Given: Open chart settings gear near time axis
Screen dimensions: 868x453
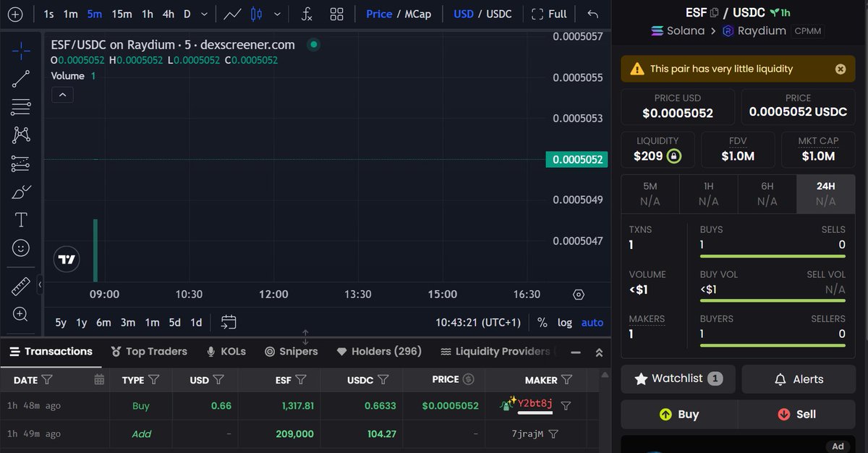Looking at the screenshot, I should point(578,295).
